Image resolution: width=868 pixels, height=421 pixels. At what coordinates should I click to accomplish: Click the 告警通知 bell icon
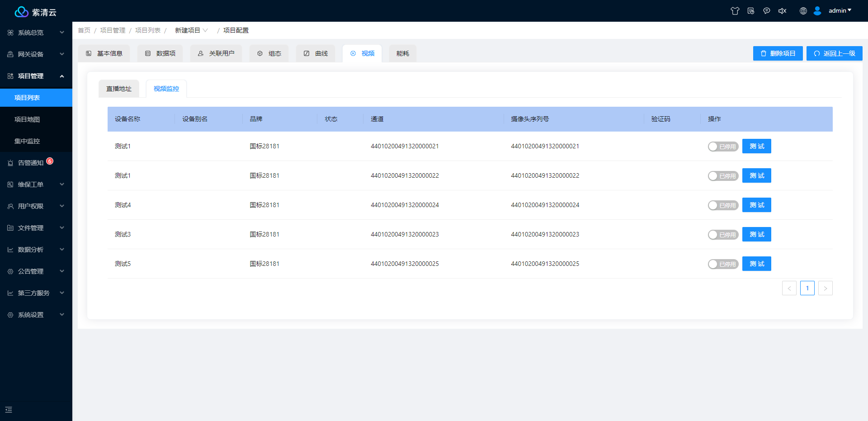pos(10,163)
